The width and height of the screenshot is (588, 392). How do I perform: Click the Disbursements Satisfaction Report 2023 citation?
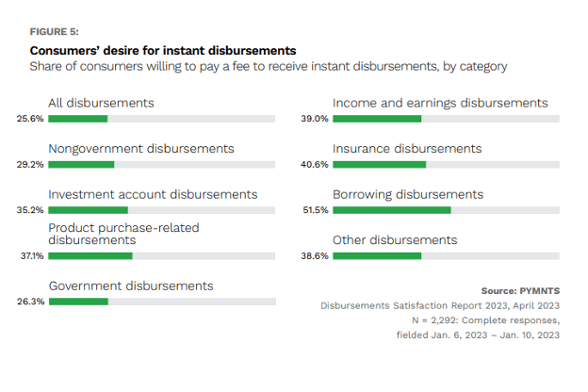pos(440,305)
